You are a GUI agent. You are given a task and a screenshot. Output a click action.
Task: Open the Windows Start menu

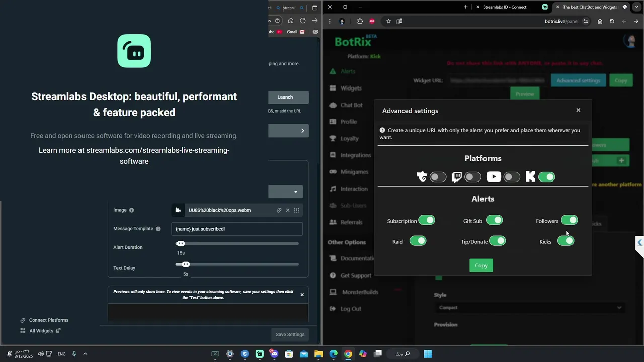coord(428,354)
